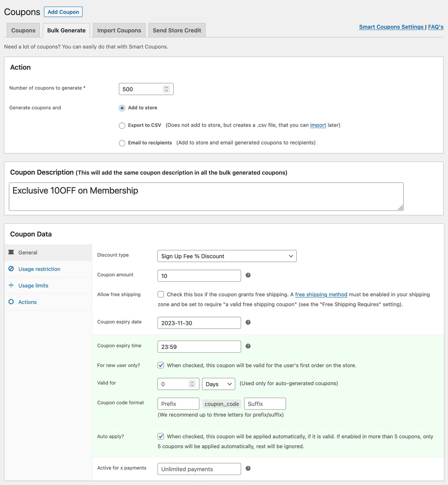Follow the free shipping method link
The image size is (448, 485).
point(321,295)
